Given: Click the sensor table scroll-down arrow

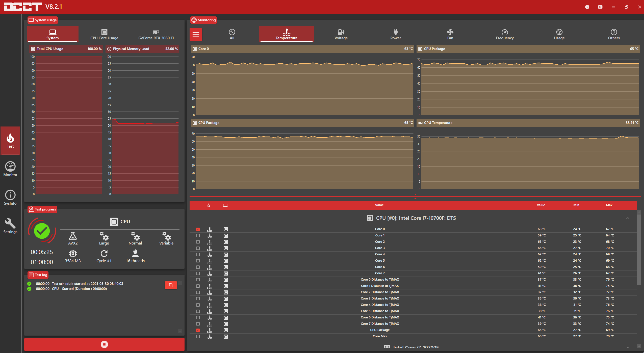Looking at the screenshot, I should 639,346.
